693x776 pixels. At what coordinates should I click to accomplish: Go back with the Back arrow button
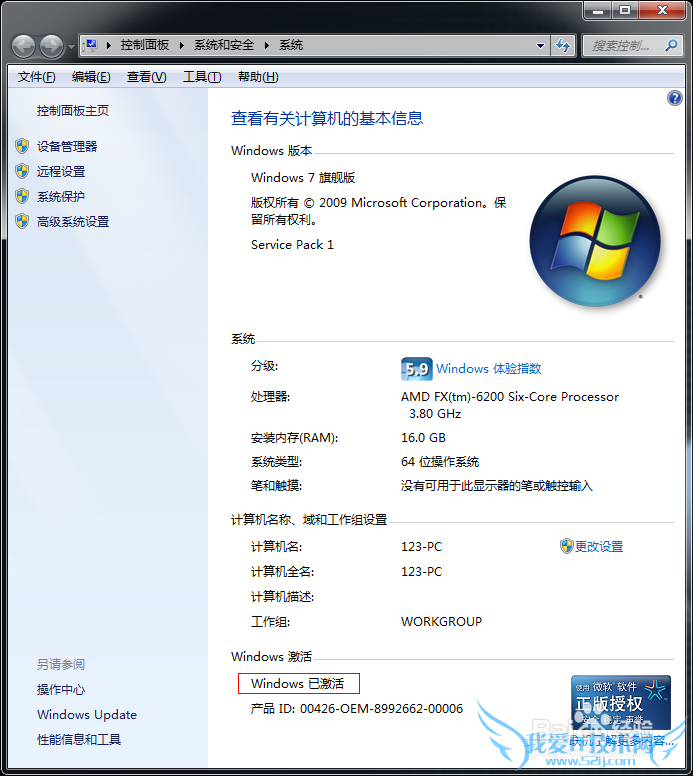23,47
